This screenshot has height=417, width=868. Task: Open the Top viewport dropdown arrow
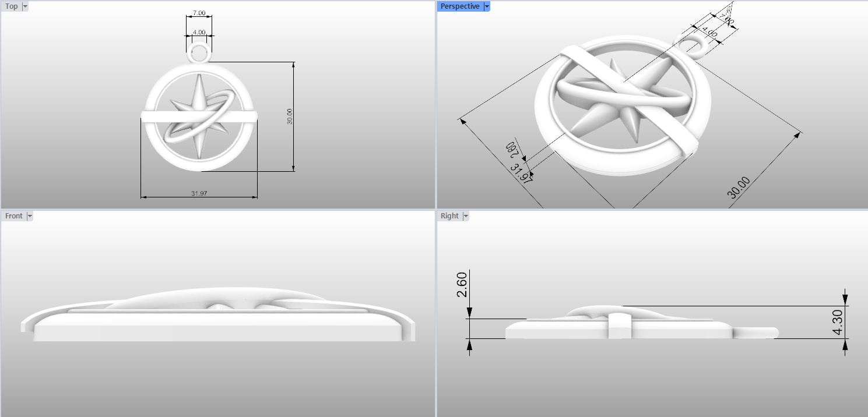pos(25,6)
